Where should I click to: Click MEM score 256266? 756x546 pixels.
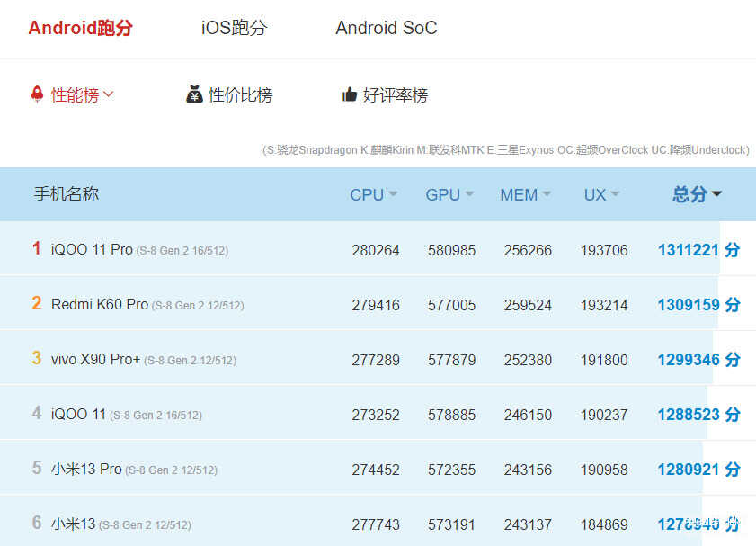(528, 250)
